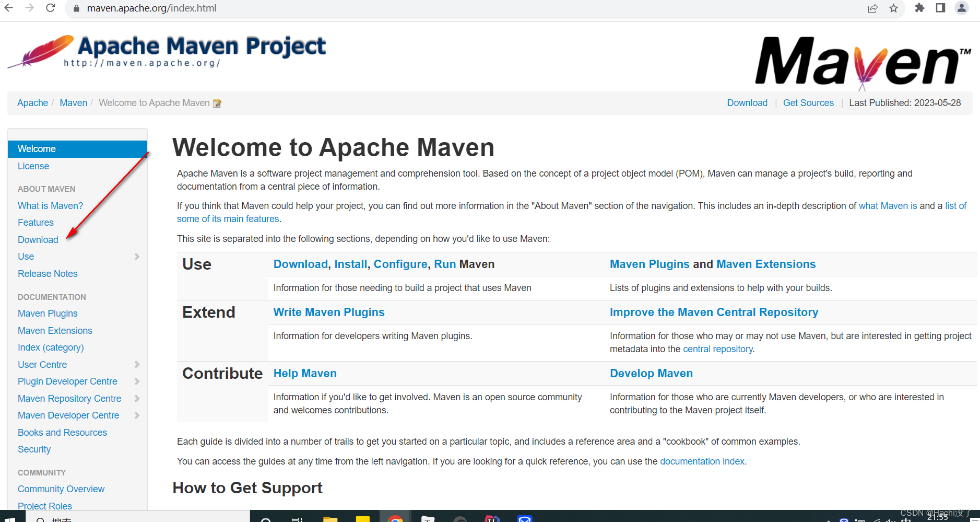Expand the Maven Repository Centre arrow
Screen dimensions: 980x522
pyautogui.click(x=137, y=399)
